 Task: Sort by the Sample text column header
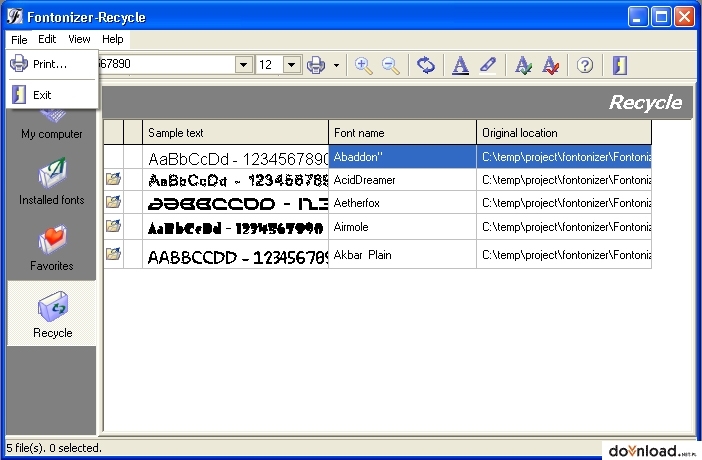coord(235,133)
